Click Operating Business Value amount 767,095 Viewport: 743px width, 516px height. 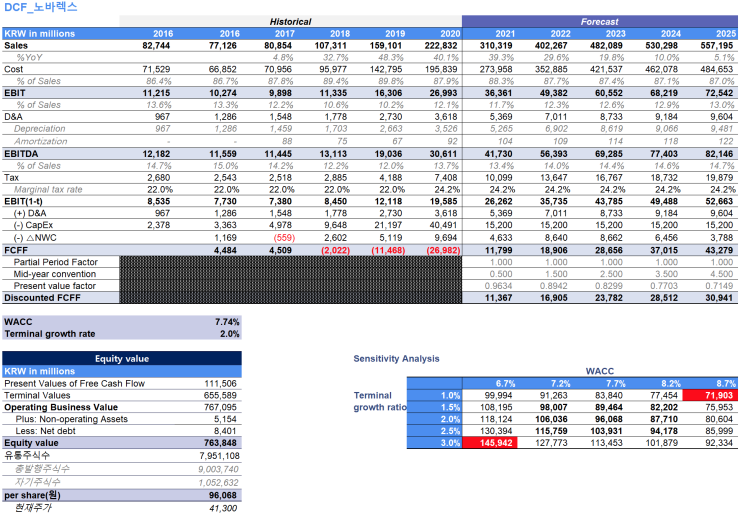[222, 407]
